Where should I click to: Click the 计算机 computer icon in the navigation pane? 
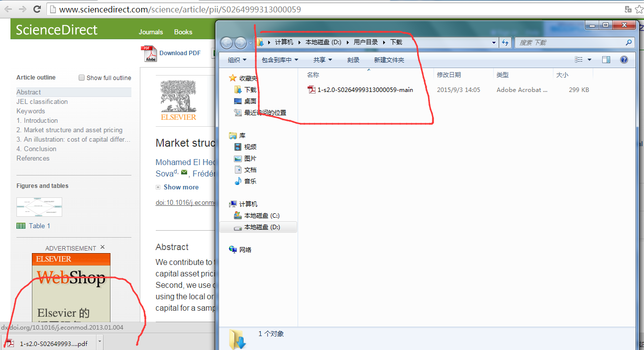tap(232, 204)
